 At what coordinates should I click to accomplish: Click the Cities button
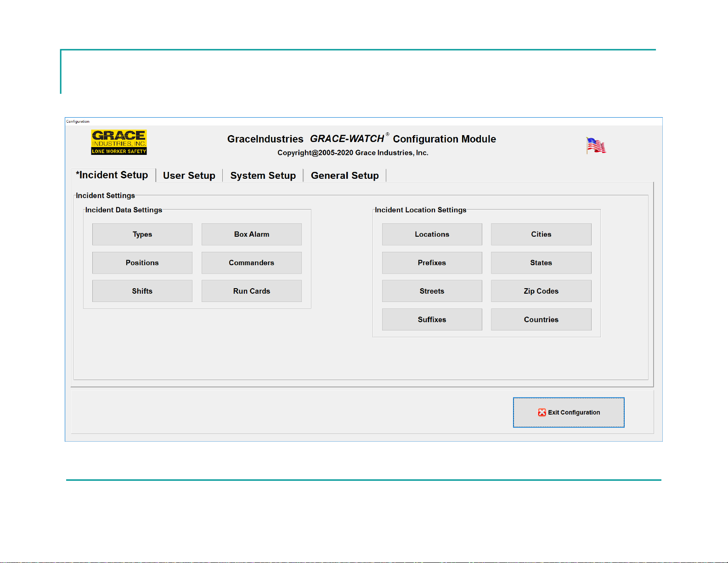click(x=542, y=234)
